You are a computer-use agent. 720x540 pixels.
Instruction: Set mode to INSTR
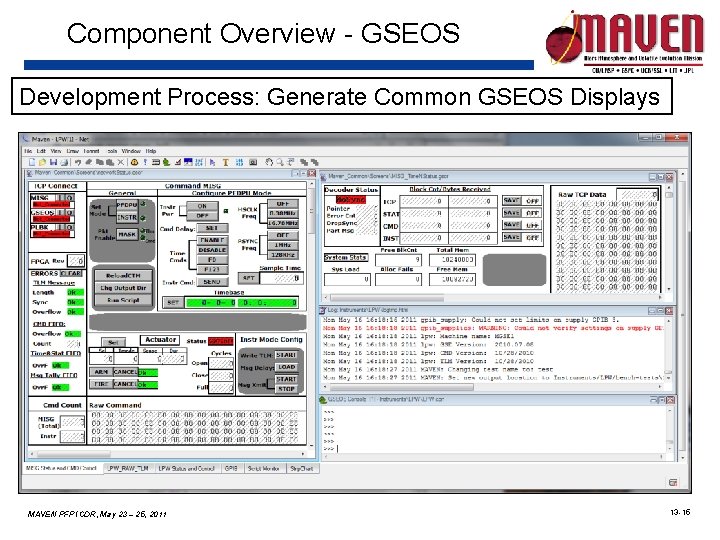(x=127, y=217)
